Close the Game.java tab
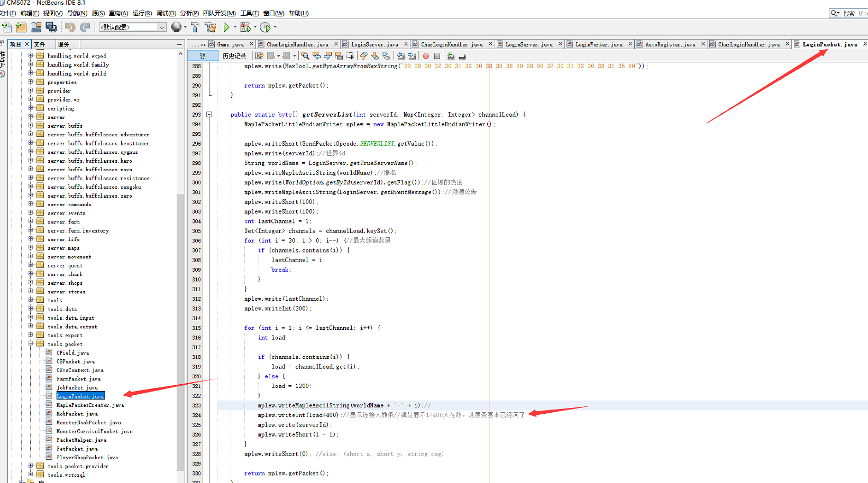The height and width of the screenshot is (483, 868). [252, 44]
